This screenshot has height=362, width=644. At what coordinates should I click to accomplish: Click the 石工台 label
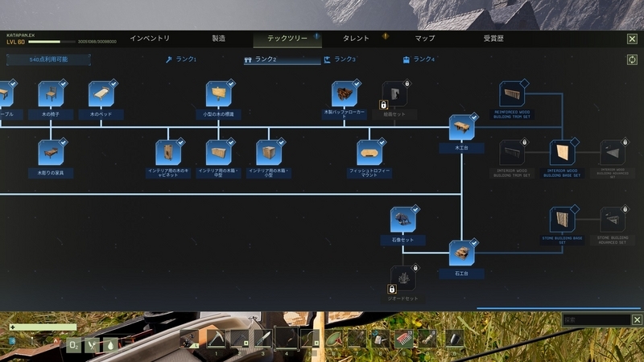coord(461,274)
